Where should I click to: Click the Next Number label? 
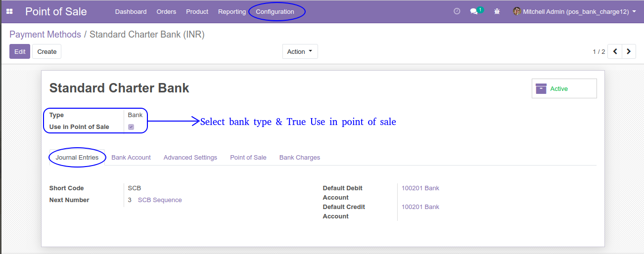(x=69, y=200)
